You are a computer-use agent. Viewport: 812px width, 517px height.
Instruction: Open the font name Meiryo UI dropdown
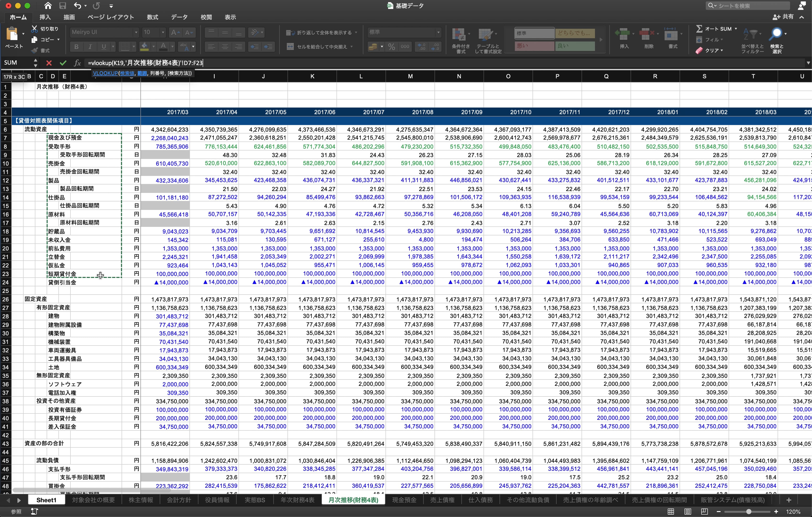136,32
